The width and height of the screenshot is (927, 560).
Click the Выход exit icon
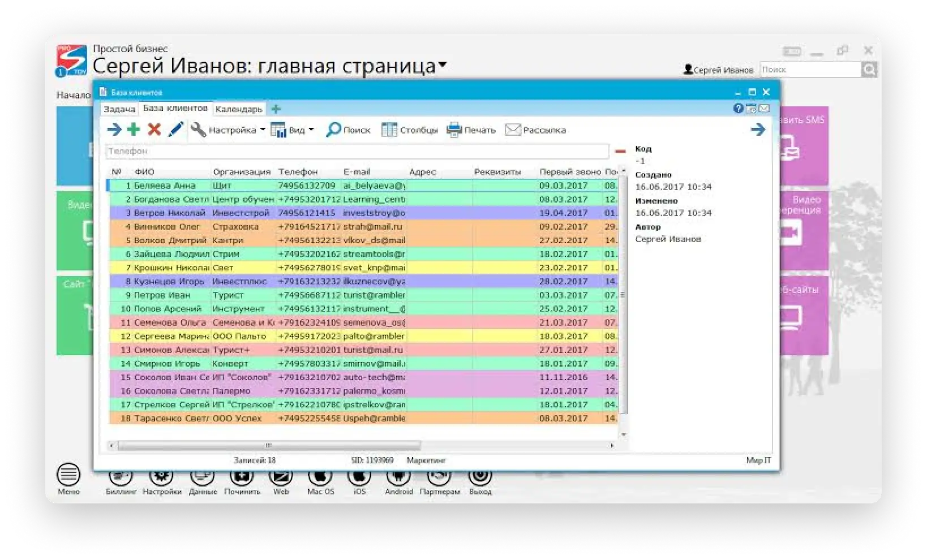(x=480, y=479)
